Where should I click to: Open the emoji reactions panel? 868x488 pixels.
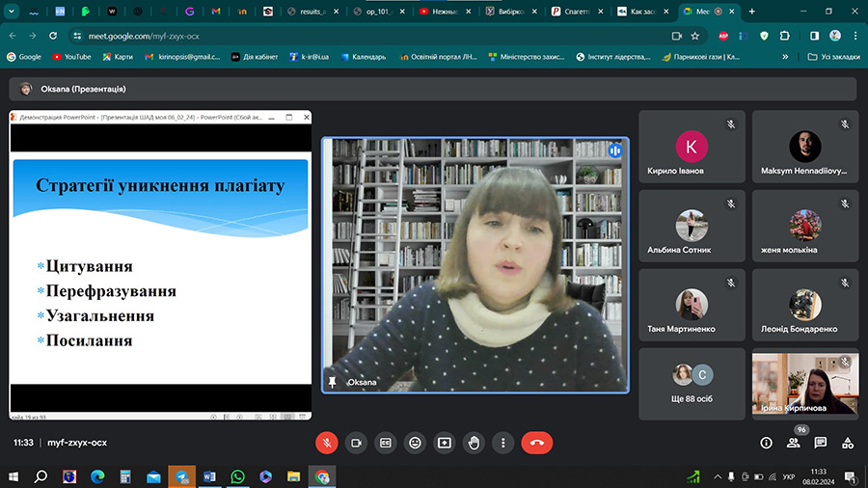pyautogui.click(x=416, y=443)
